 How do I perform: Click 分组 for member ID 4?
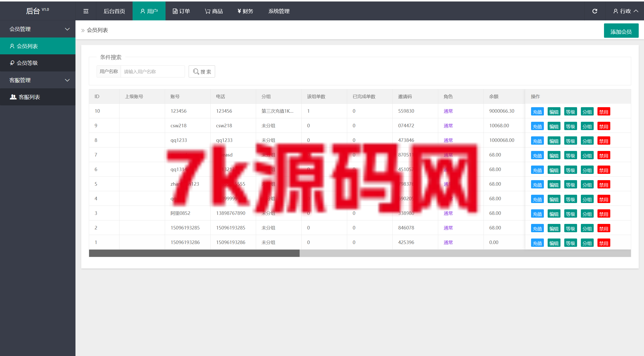pos(587,199)
